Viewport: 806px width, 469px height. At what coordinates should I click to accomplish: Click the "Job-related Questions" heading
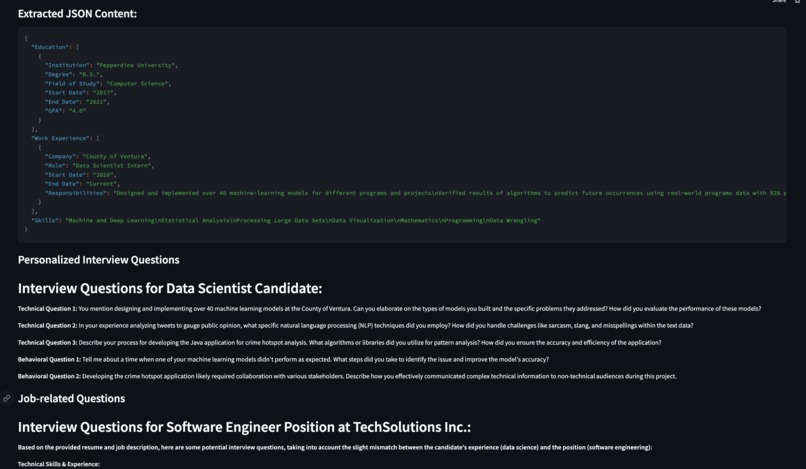[71, 399]
